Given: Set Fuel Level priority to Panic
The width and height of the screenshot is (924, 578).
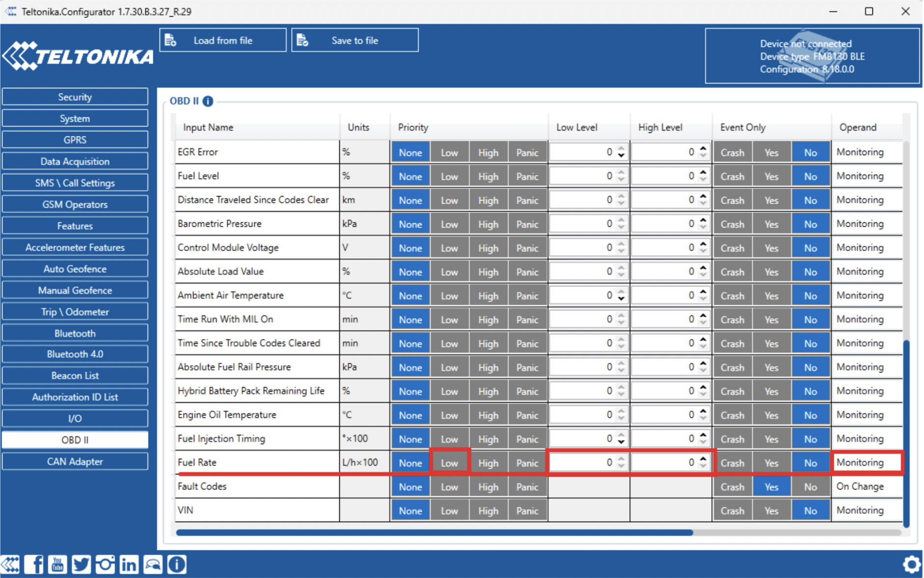Looking at the screenshot, I should click(527, 177).
